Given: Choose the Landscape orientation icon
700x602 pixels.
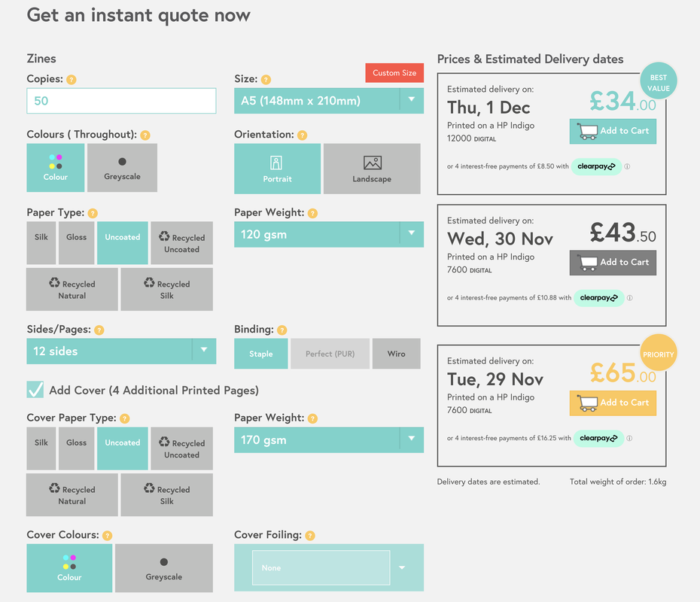Looking at the screenshot, I should pos(373,163).
